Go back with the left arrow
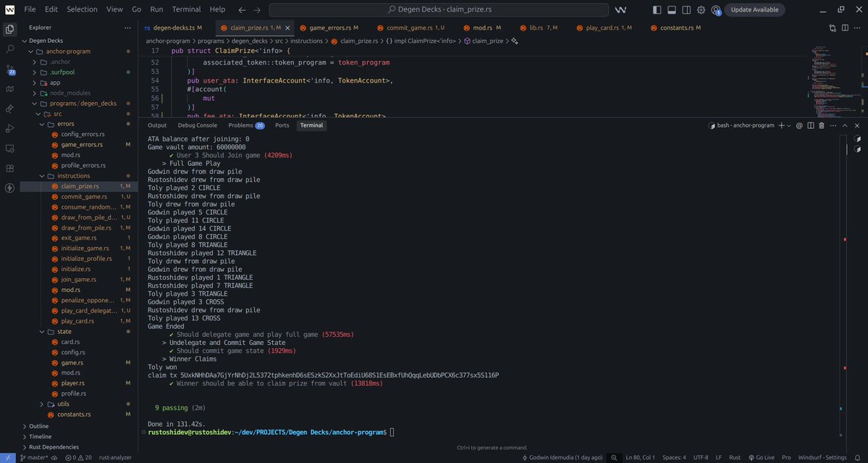The image size is (868, 463). click(242, 9)
